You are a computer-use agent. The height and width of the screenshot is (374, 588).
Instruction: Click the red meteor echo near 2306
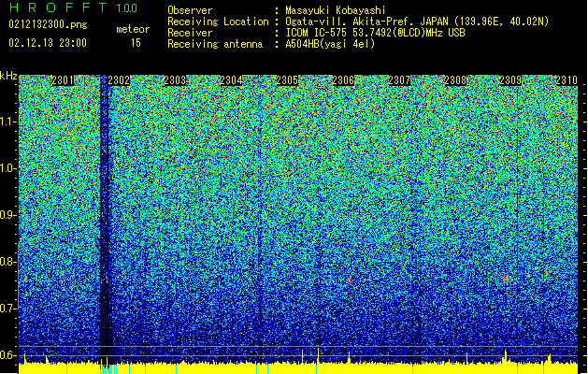pyautogui.click(x=349, y=281)
